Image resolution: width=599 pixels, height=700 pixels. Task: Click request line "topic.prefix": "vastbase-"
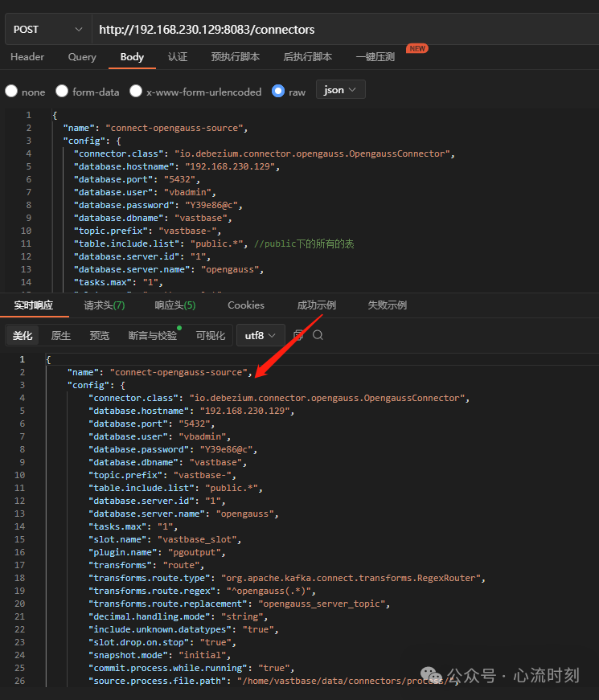click(x=147, y=231)
